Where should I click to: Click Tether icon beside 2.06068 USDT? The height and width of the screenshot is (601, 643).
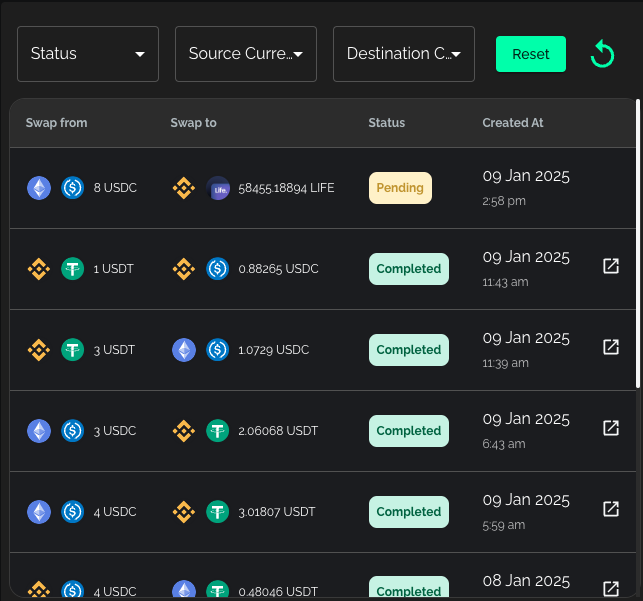(x=217, y=431)
